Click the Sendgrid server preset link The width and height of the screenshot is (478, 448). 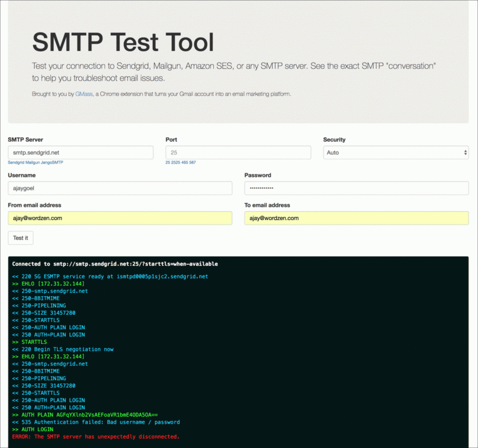[17, 162]
